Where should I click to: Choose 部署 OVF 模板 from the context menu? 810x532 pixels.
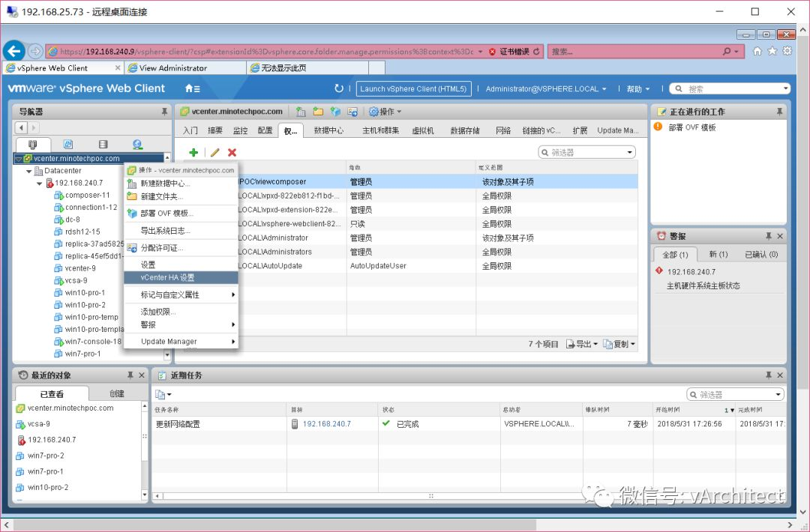[181, 213]
